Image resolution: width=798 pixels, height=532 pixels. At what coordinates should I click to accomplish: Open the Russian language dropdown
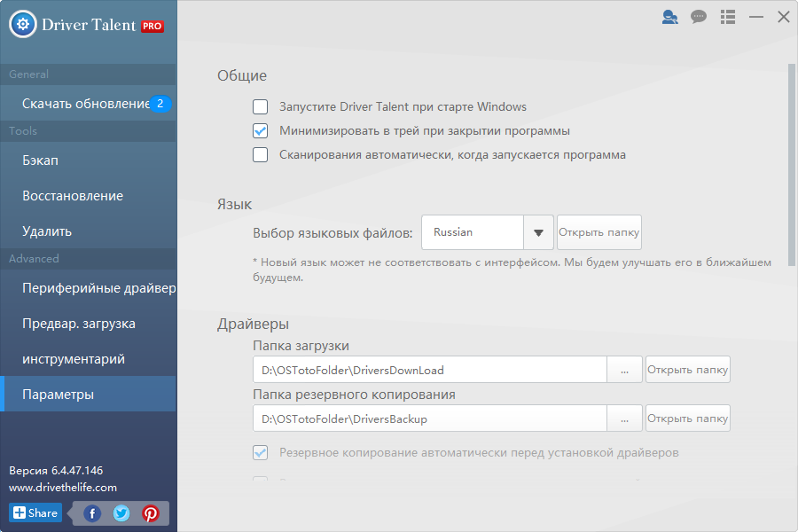[487, 232]
